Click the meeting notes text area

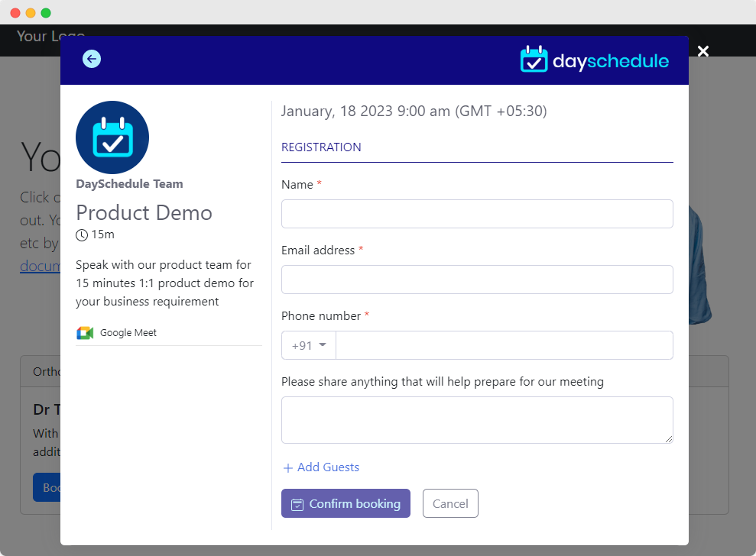[477, 420]
